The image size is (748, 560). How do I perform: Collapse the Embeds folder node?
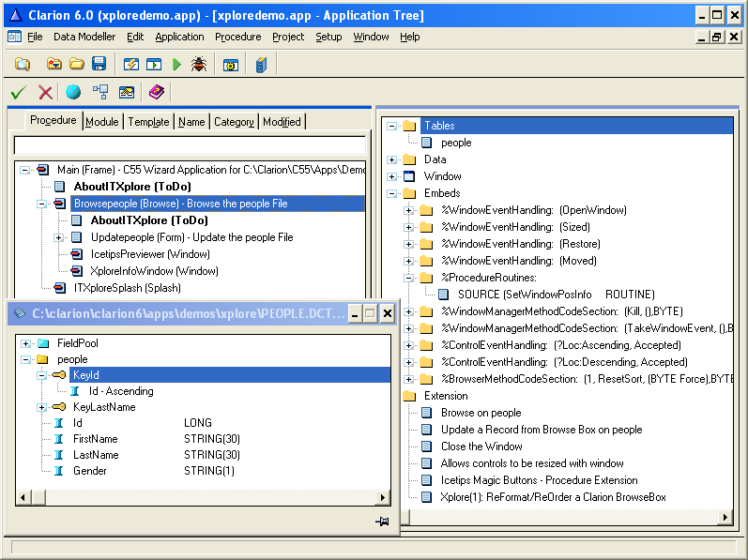391,193
